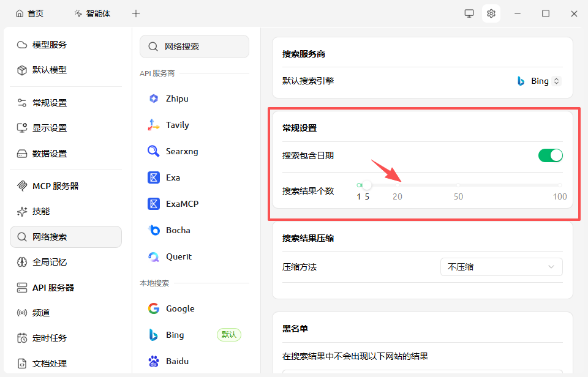The image size is (588, 377).
Task: Click the 定时任务 calendar clock icon
Action: coord(22,338)
